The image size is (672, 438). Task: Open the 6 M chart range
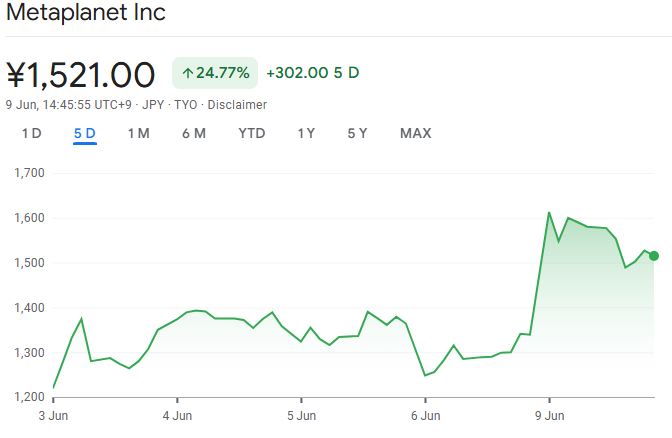pos(193,133)
